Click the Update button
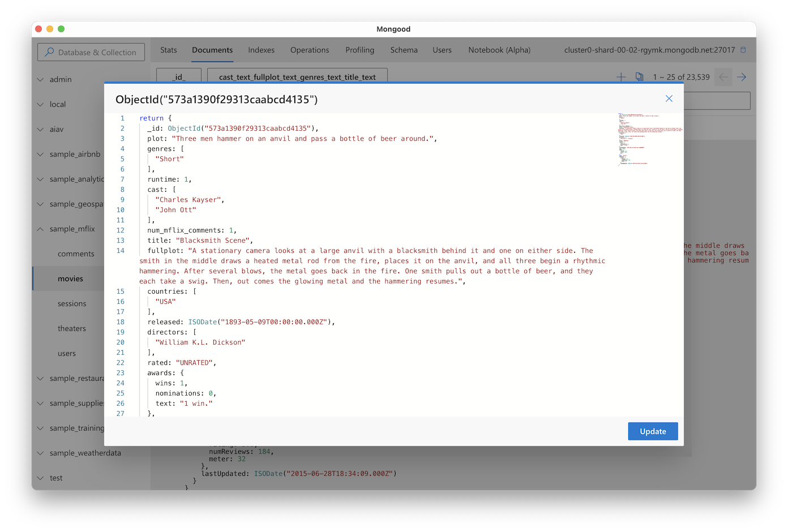This screenshot has width=788, height=532. pos(653,431)
